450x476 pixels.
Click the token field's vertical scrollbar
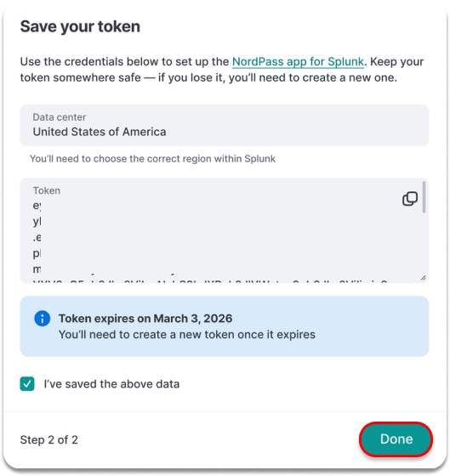[424, 197]
